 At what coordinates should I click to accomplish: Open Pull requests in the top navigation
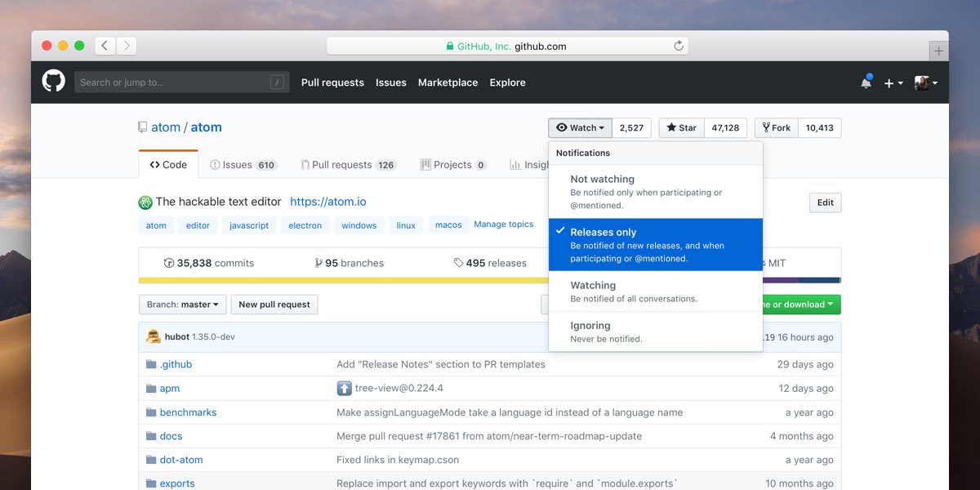click(332, 82)
